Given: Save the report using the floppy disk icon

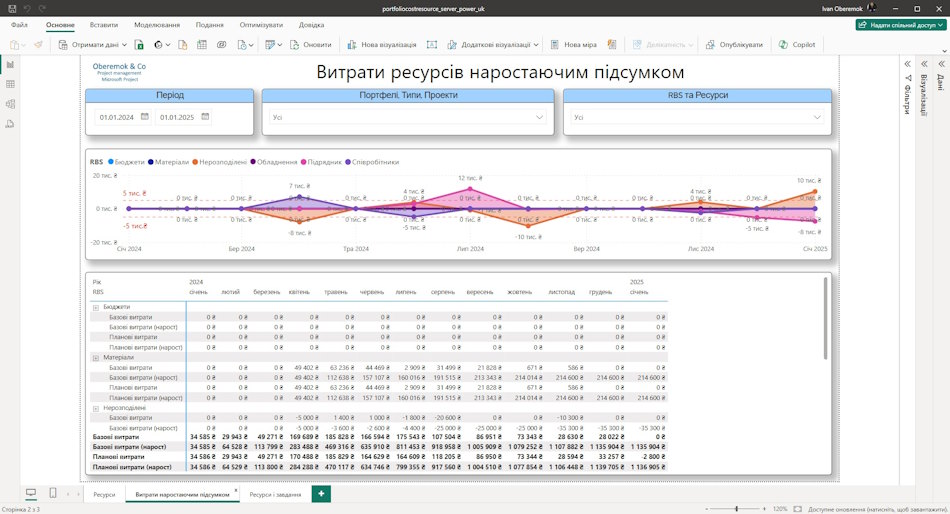Looking at the screenshot, I should pos(12,8).
